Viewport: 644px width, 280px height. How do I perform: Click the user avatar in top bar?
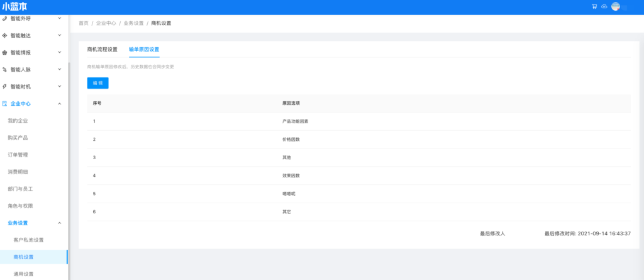point(616,6)
